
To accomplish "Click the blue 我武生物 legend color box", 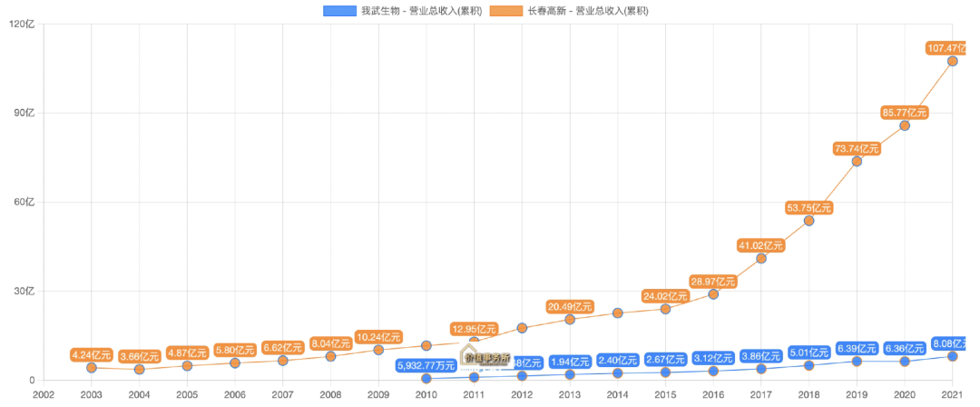I will point(339,11).
